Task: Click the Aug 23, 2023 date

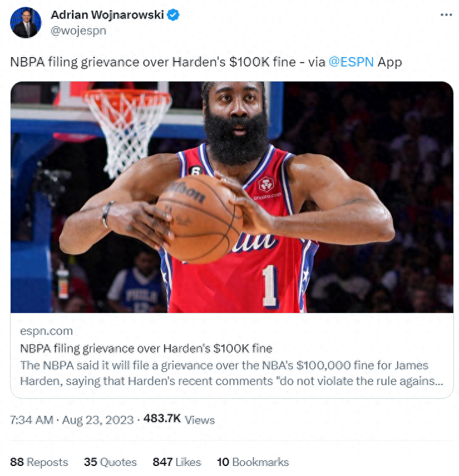Action: click(98, 420)
